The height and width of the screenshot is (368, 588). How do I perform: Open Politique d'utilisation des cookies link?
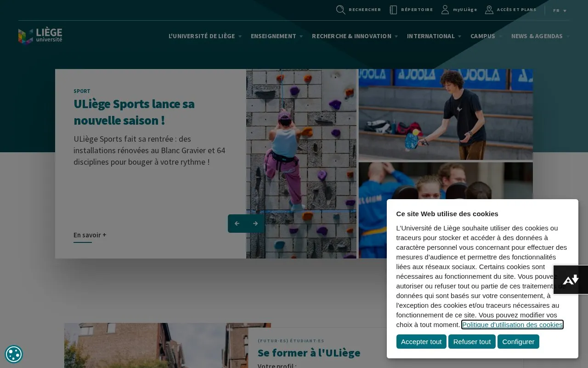pyautogui.click(x=512, y=325)
